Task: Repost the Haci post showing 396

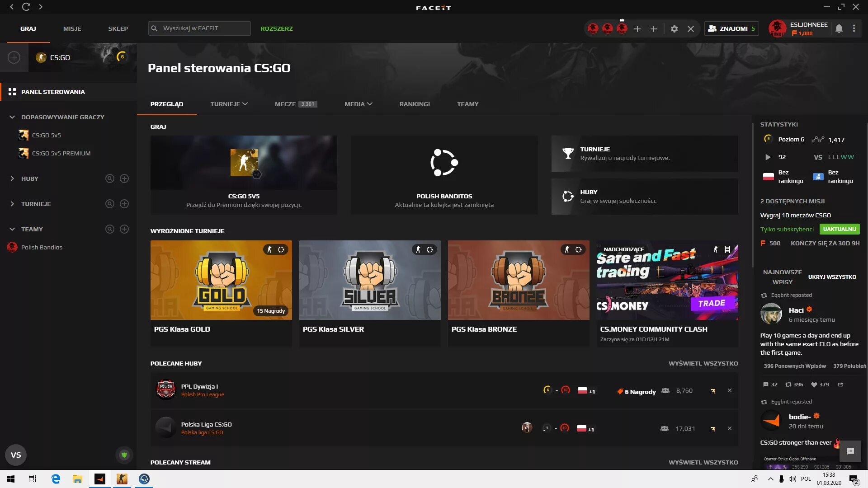Action: point(794,385)
